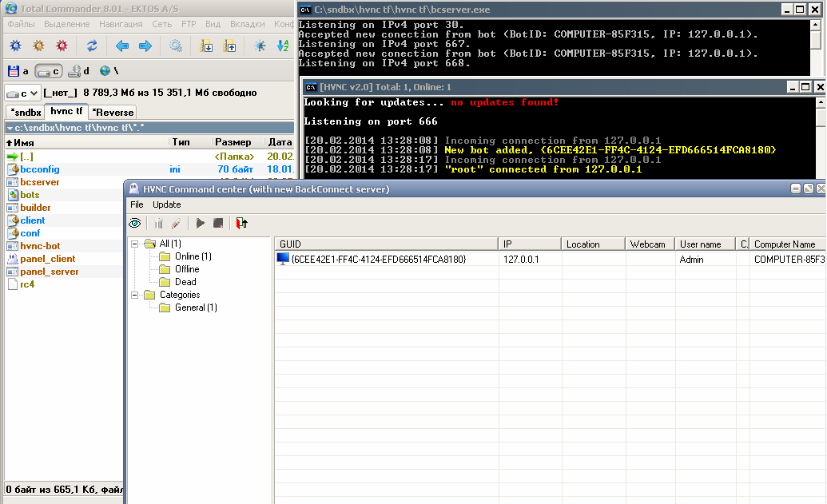Open the Сеть menu

162,24
